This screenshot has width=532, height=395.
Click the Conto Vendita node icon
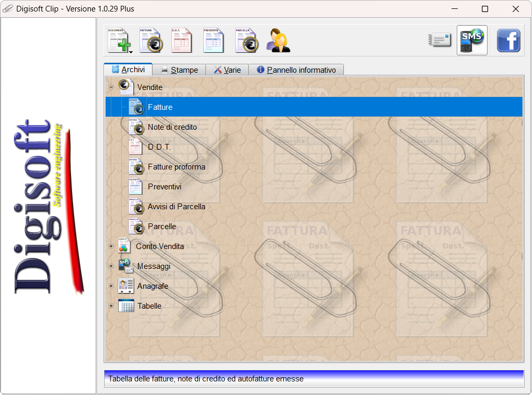pyautogui.click(x=124, y=245)
